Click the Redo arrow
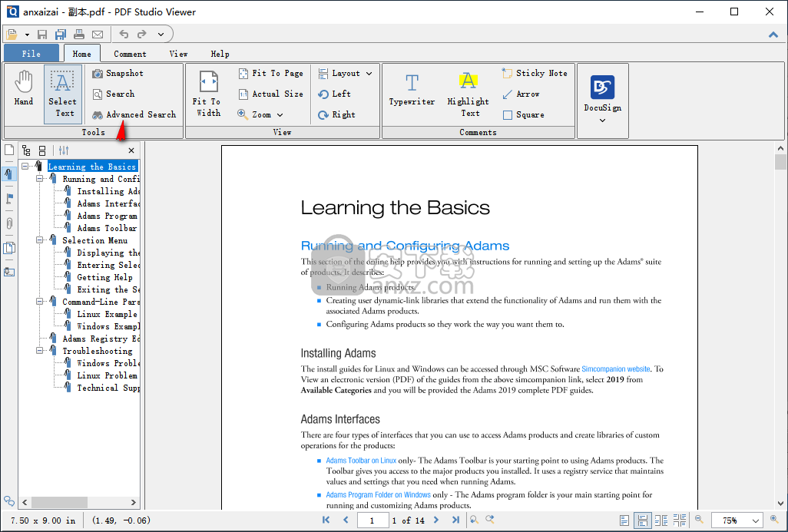The width and height of the screenshot is (788, 532). pyautogui.click(x=142, y=34)
